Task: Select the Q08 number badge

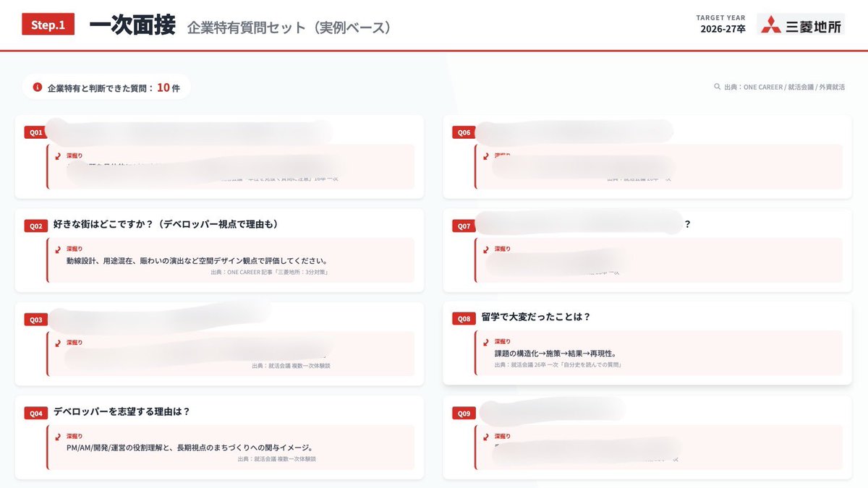Action: pos(464,319)
